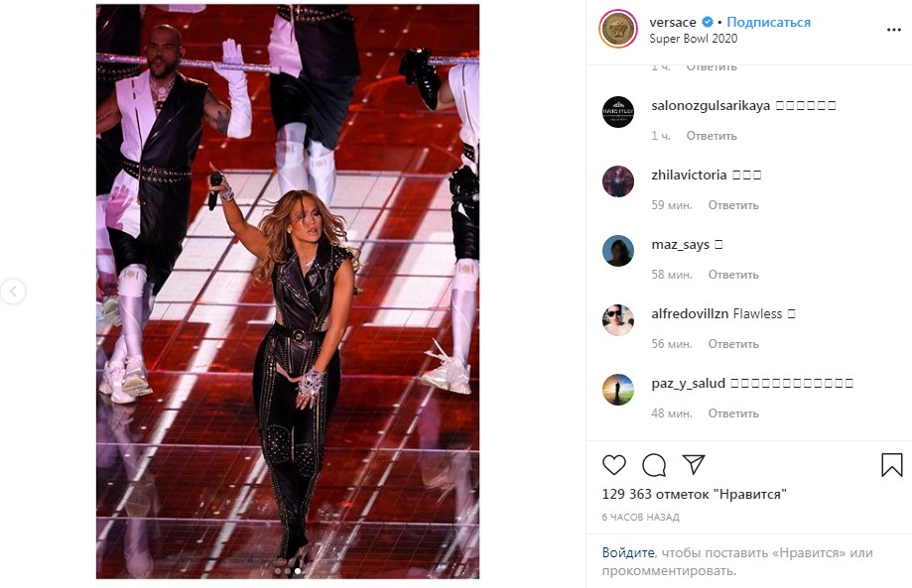Open alfredovillzn's avatar
Screen dimensions: 912x588
point(617,320)
